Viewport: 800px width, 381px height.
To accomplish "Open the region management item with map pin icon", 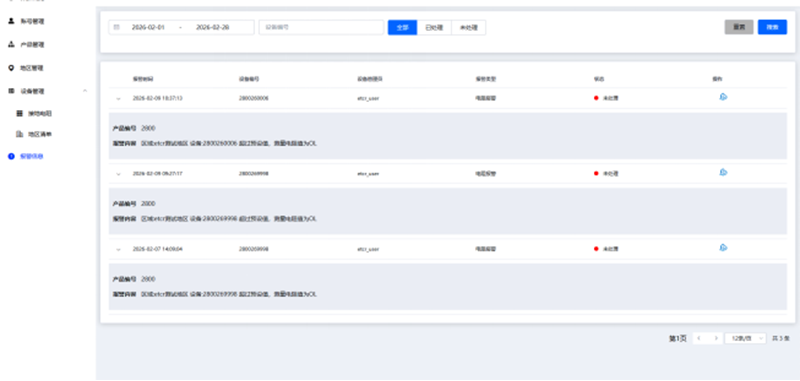I will 26,68.
